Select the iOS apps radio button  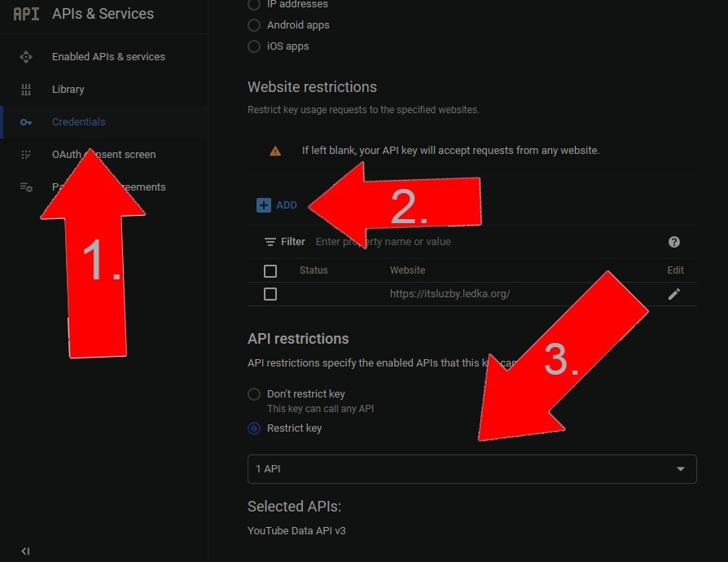click(254, 46)
